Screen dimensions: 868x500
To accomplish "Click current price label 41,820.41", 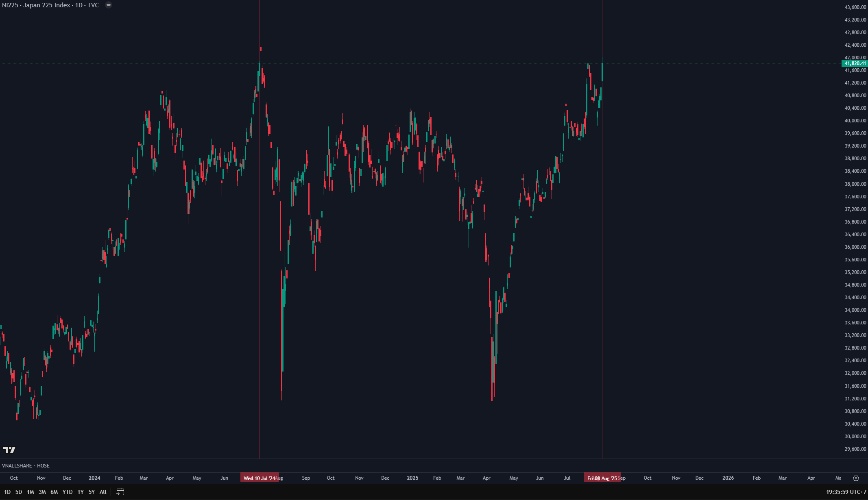I will point(855,63).
